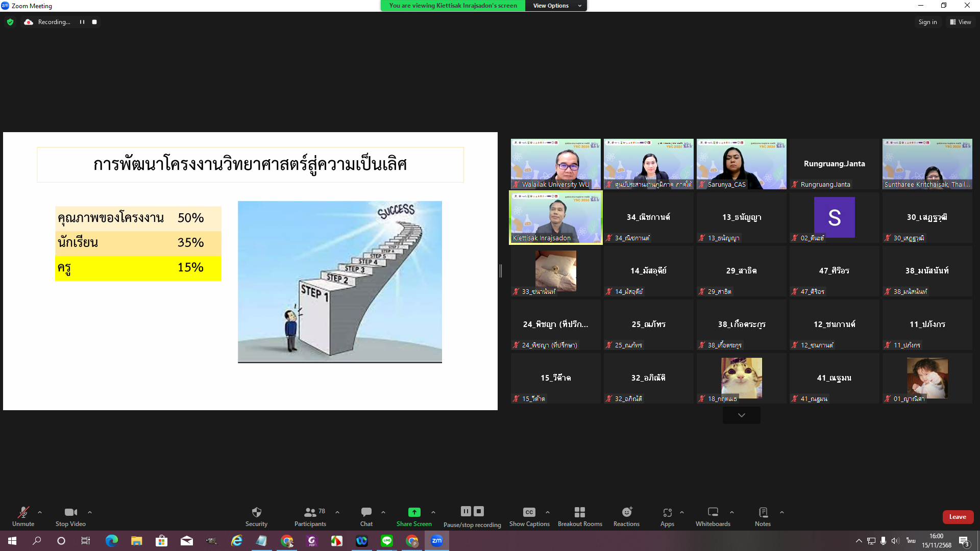Expand audio options arrow beside Unmute
The height and width of the screenshot is (551, 980).
pyautogui.click(x=40, y=512)
